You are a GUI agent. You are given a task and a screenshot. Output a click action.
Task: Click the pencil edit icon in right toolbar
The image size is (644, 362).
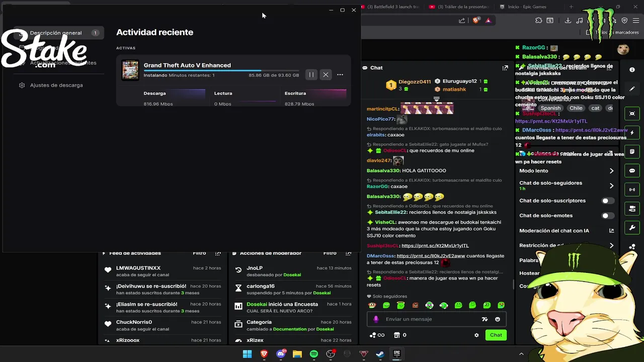[632, 89]
